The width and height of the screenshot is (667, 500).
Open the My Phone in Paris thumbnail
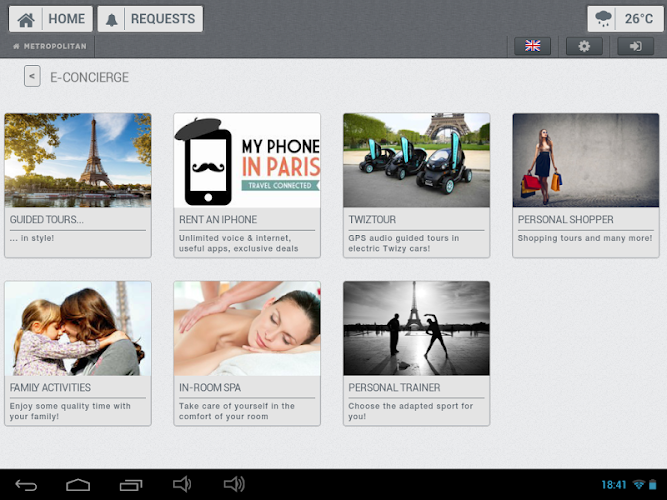[247, 160]
